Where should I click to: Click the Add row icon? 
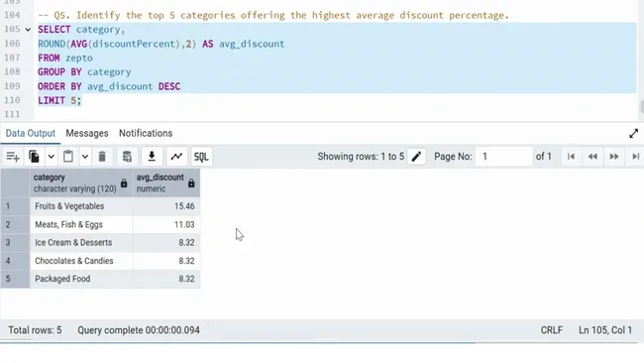click(13, 157)
